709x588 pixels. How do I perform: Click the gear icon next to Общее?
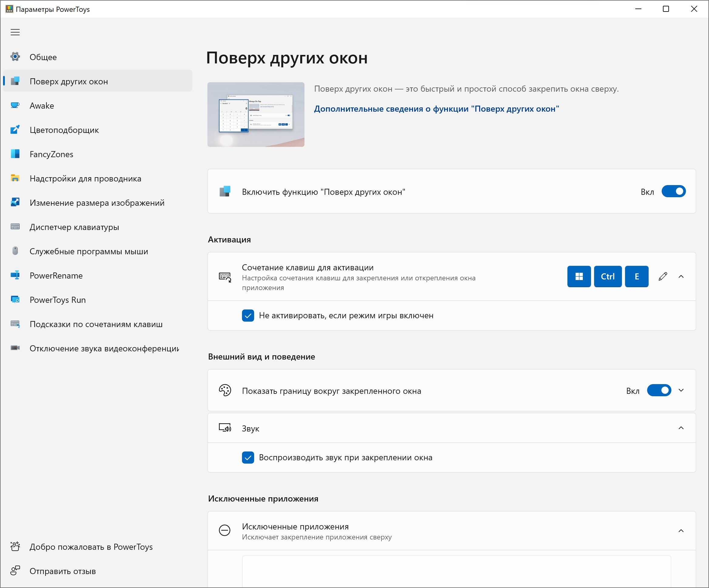click(x=15, y=57)
